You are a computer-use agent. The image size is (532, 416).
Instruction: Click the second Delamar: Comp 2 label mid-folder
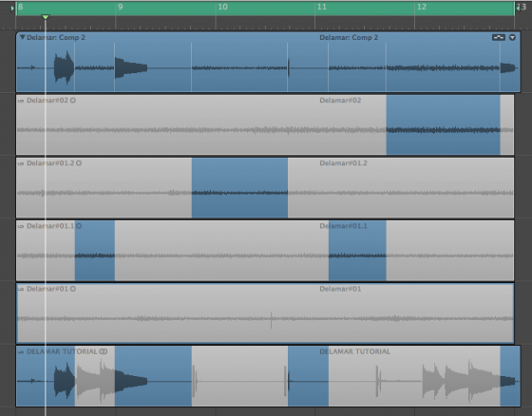click(x=349, y=37)
